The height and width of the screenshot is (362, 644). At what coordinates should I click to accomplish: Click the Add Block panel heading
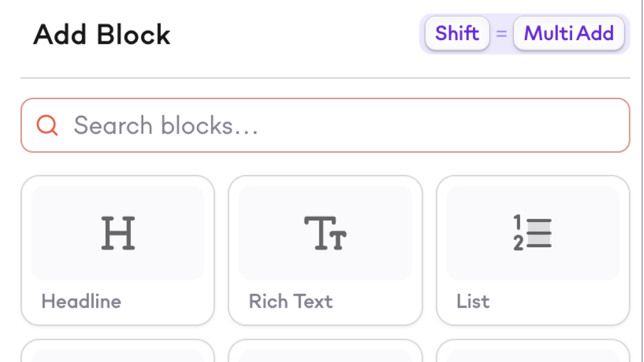102,35
